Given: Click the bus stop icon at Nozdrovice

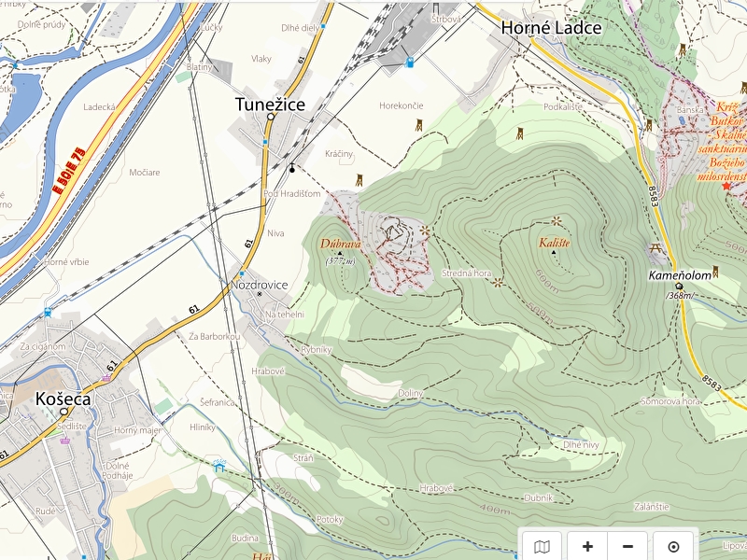Looking at the screenshot, I should pos(242,273).
